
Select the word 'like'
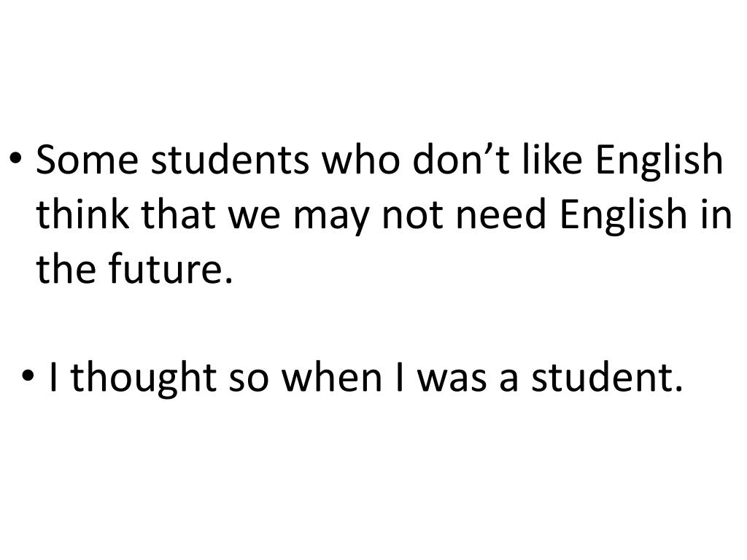pyautogui.click(x=553, y=160)
